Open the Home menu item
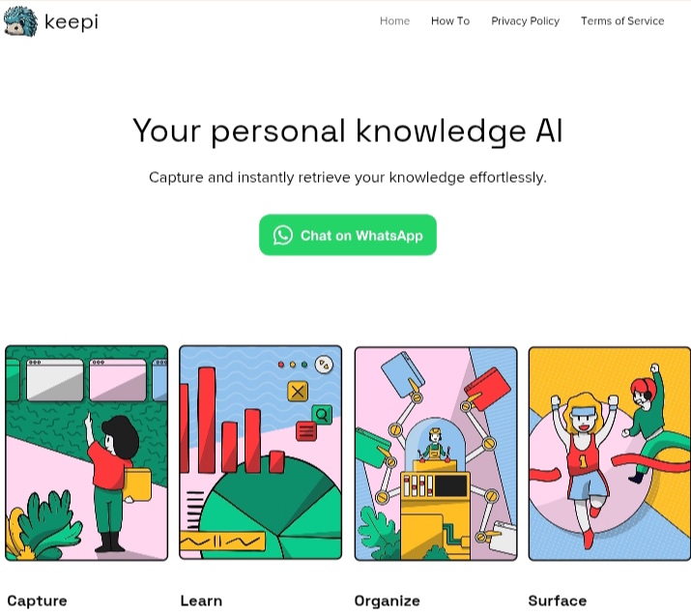Screen dimensions: 691x616 pos(395,20)
